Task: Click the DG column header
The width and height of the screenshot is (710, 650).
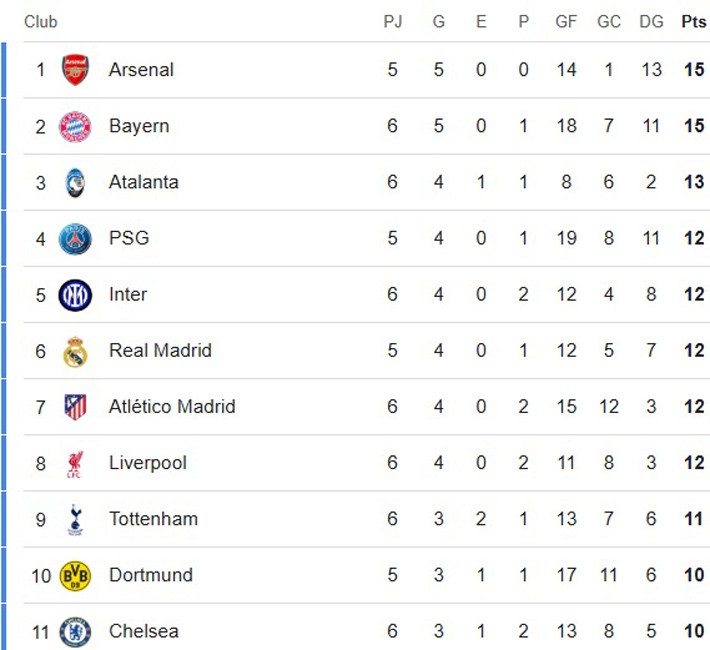Action: coord(651,22)
